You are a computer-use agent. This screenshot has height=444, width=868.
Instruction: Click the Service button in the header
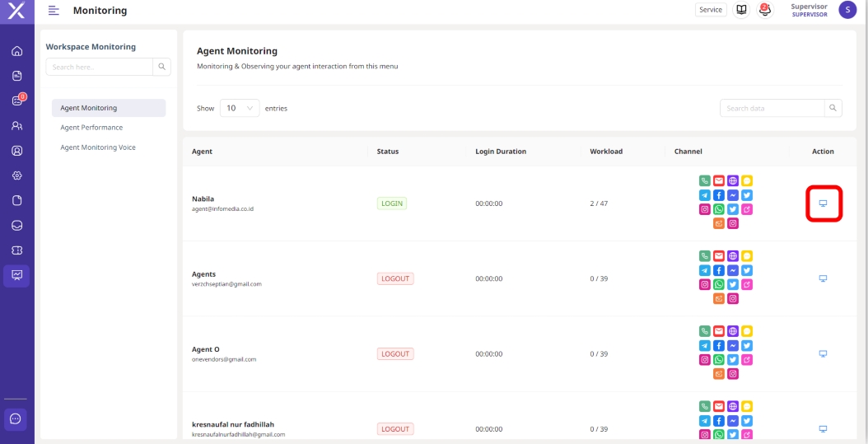click(x=711, y=10)
